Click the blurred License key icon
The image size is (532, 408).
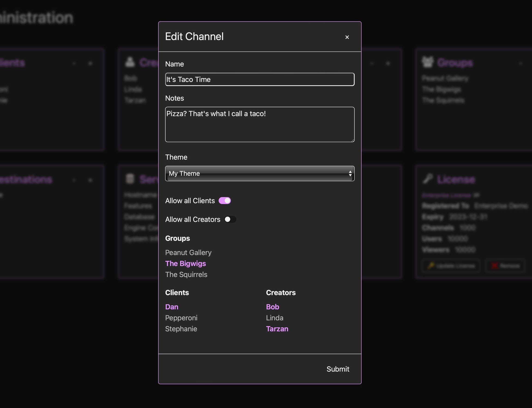point(428,179)
